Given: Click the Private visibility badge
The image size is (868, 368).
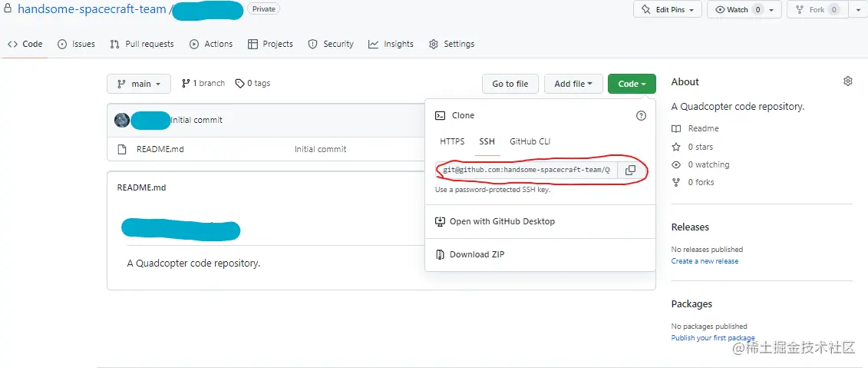Looking at the screenshot, I should click(263, 9).
